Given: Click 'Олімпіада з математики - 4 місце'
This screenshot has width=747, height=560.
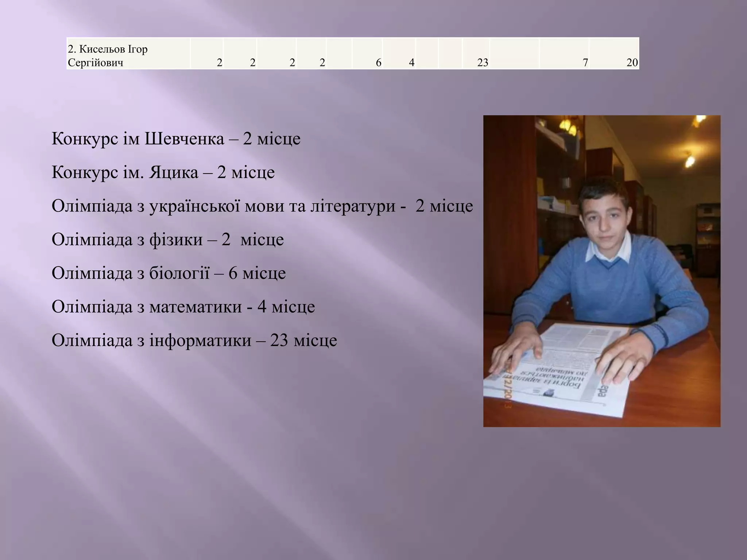Looking at the screenshot, I should point(183,307).
